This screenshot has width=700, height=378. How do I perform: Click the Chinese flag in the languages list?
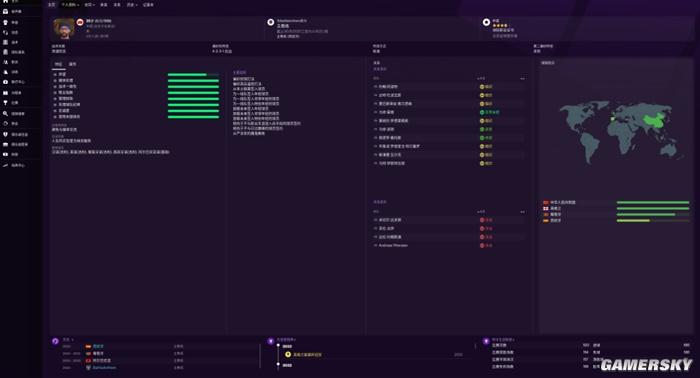click(546, 203)
